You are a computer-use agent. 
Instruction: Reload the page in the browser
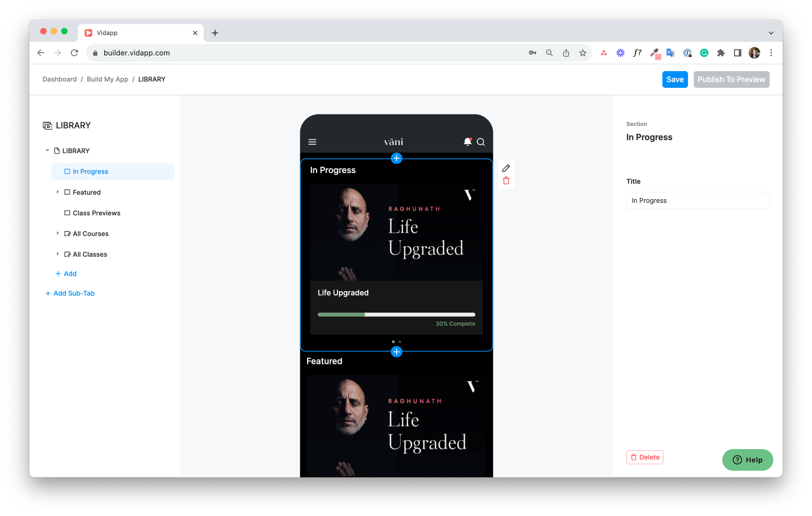point(74,53)
